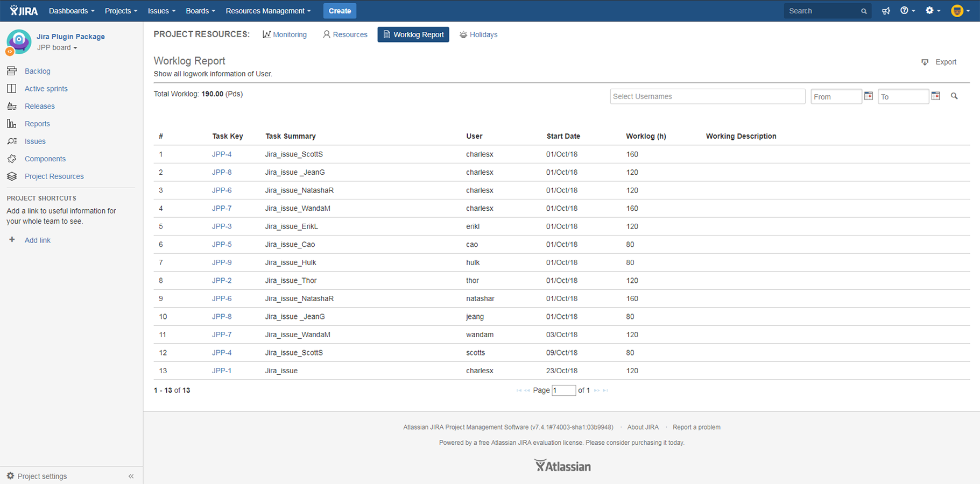Open the feedback megaphone icon
The image size is (980, 484).
click(886, 11)
